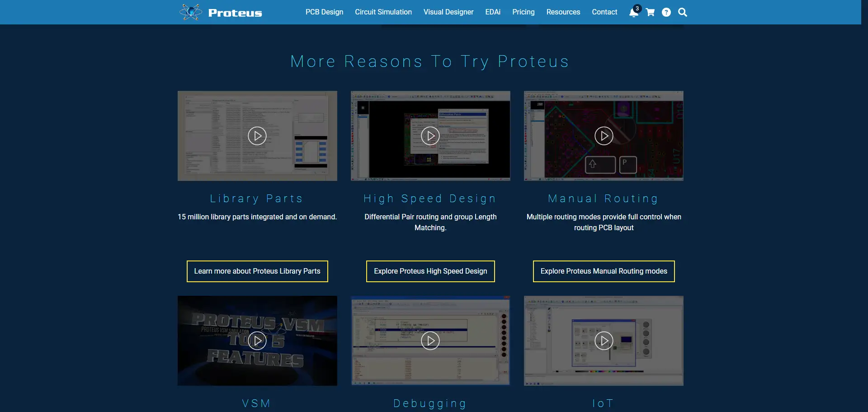Click the IoT heading
Screen dimensions: 868x412
pos(603,403)
